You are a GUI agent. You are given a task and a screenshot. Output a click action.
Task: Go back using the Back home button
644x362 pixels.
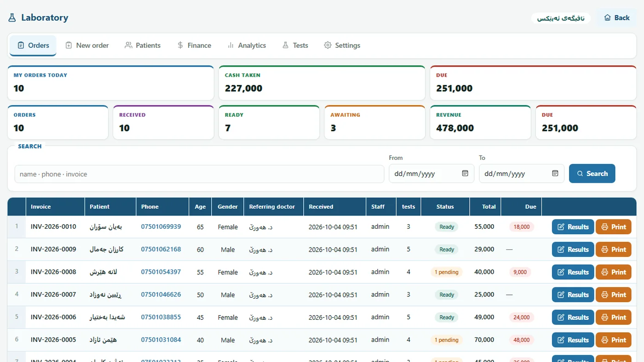pos(616,18)
